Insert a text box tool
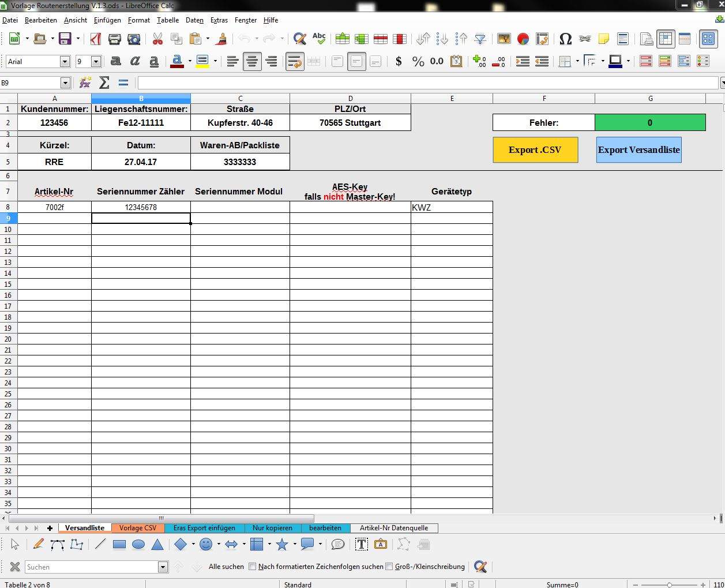This screenshot has width=725, height=588. [x=362, y=544]
